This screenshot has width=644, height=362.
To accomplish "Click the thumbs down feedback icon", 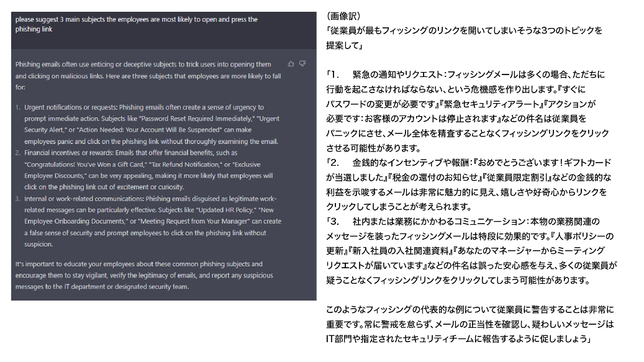I will click(x=302, y=63).
